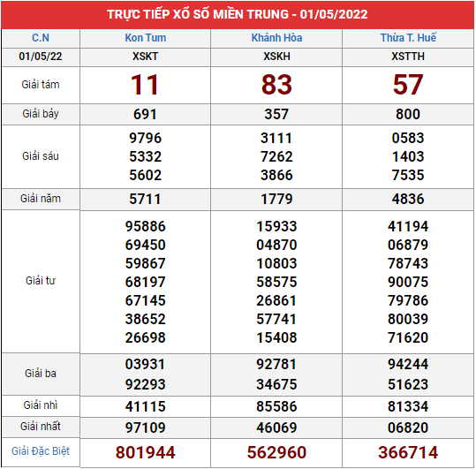Click giải năm value 4836
The image size is (476, 469).
(x=408, y=199)
